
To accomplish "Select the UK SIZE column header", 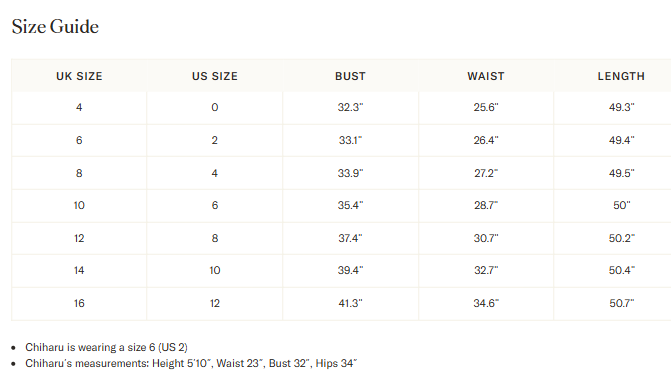I will click(x=79, y=76).
